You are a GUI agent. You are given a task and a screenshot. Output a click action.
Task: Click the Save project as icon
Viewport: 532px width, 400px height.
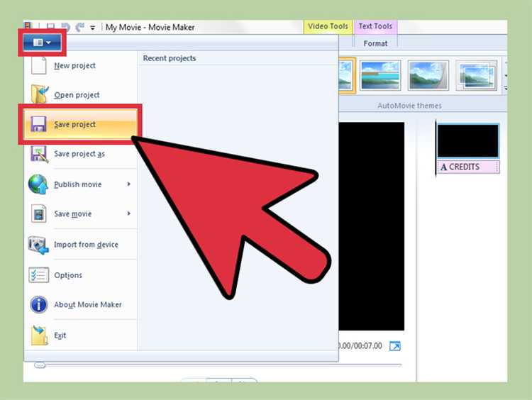pyautogui.click(x=39, y=154)
